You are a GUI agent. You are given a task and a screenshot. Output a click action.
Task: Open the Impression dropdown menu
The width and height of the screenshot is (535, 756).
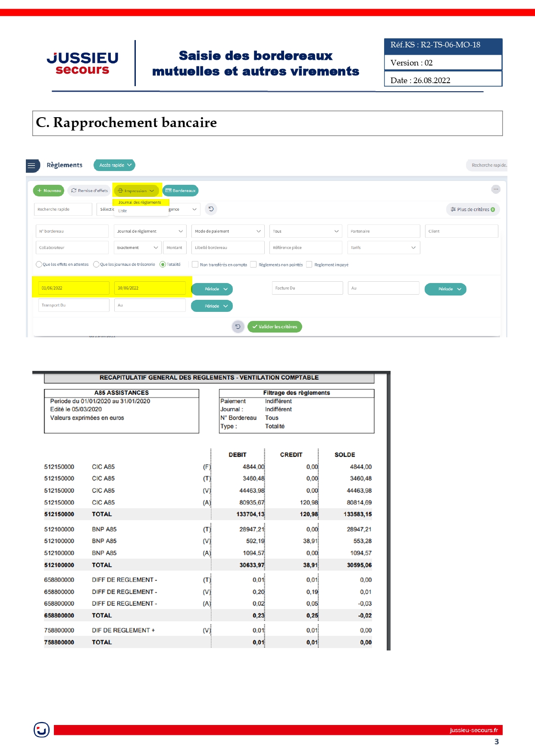click(x=136, y=190)
